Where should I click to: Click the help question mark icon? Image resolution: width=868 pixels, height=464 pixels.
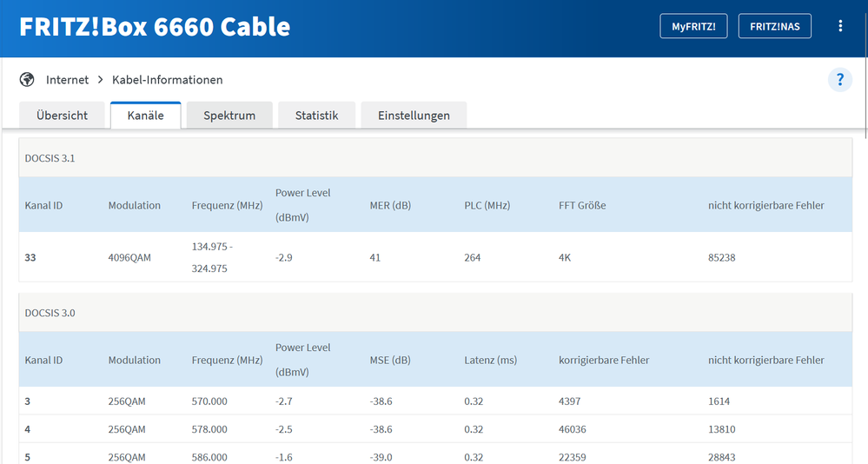[839, 81]
